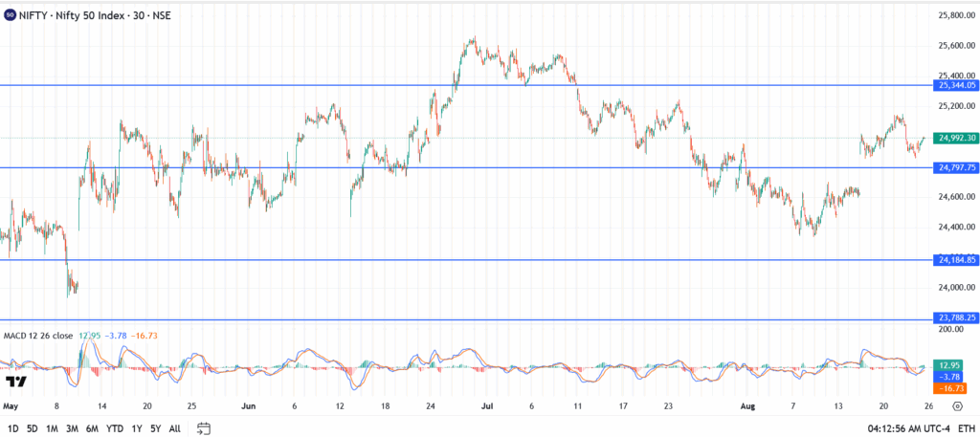
Task: Click the 200.00 MACD scale label
Action: click(950, 328)
